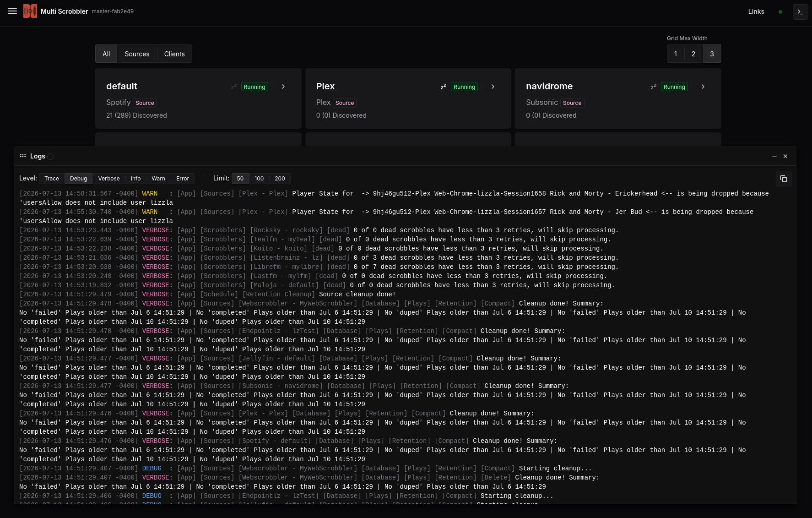
Task: Click the sleep icon on the navidrome card
Action: (654, 87)
